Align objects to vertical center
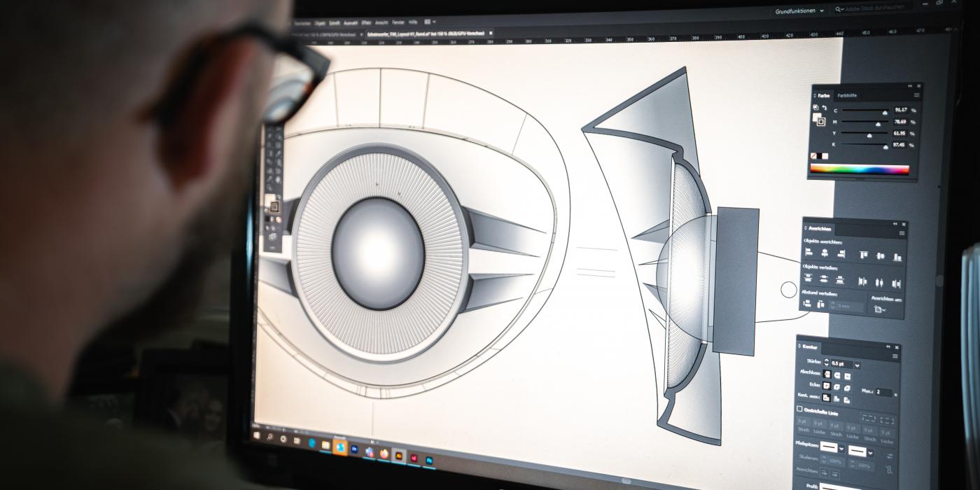Image resolution: width=980 pixels, height=490 pixels. [881, 256]
